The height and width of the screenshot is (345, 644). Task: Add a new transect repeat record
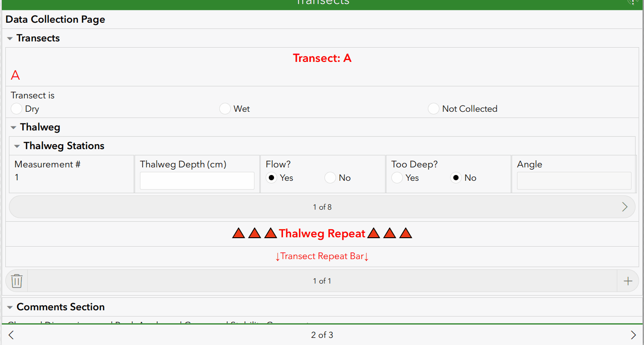[628, 281]
